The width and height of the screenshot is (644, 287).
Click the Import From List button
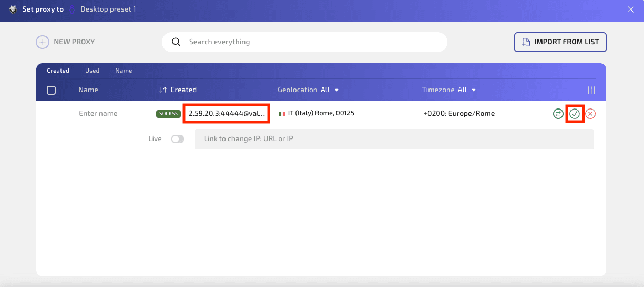click(560, 42)
